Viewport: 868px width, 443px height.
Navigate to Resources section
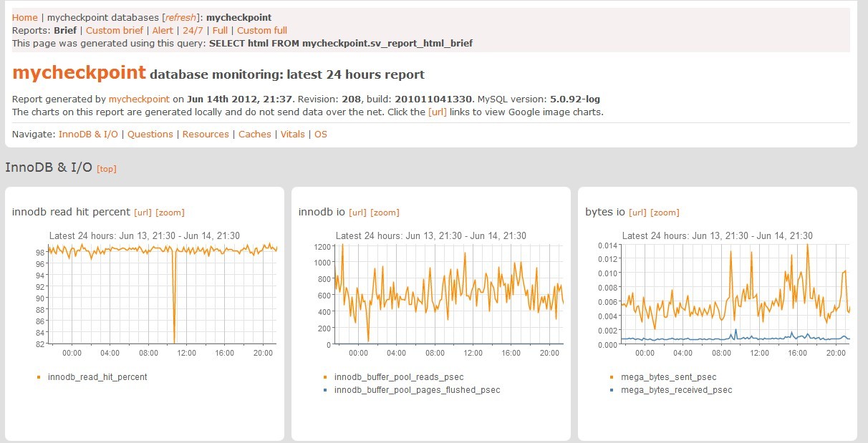pos(206,134)
